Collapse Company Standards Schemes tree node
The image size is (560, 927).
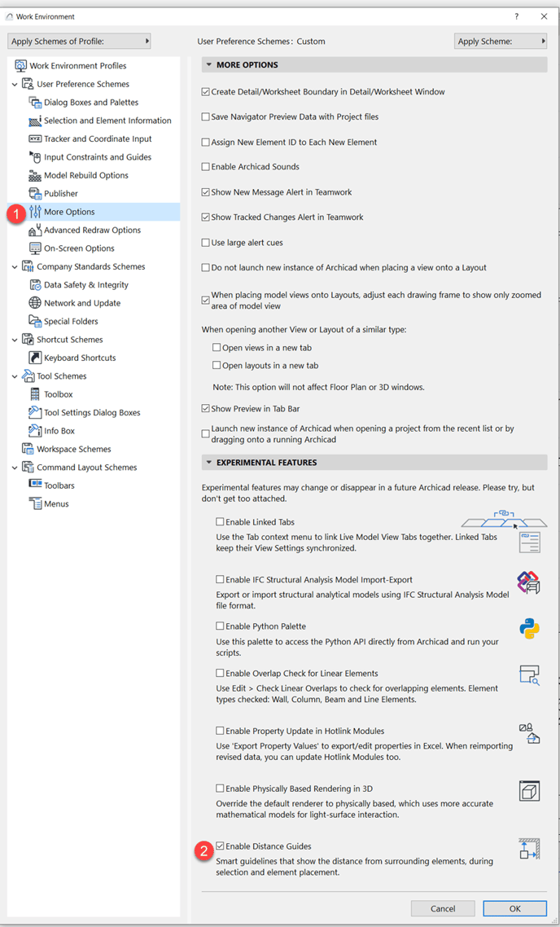tap(15, 266)
